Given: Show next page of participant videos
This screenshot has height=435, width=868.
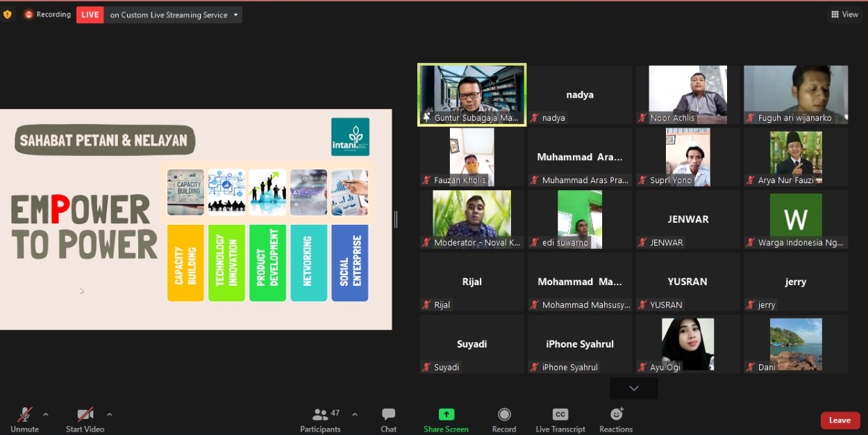Looking at the screenshot, I should pos(633,389).
